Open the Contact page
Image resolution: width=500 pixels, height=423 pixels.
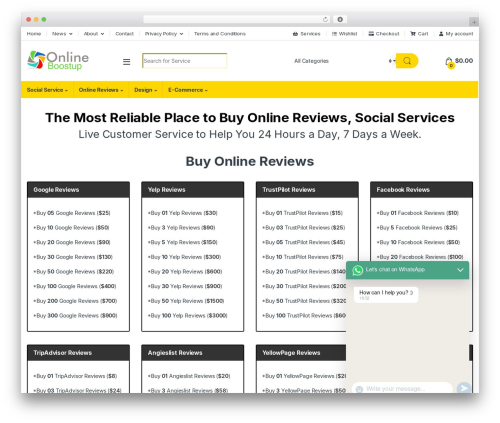tap(124, 34)
